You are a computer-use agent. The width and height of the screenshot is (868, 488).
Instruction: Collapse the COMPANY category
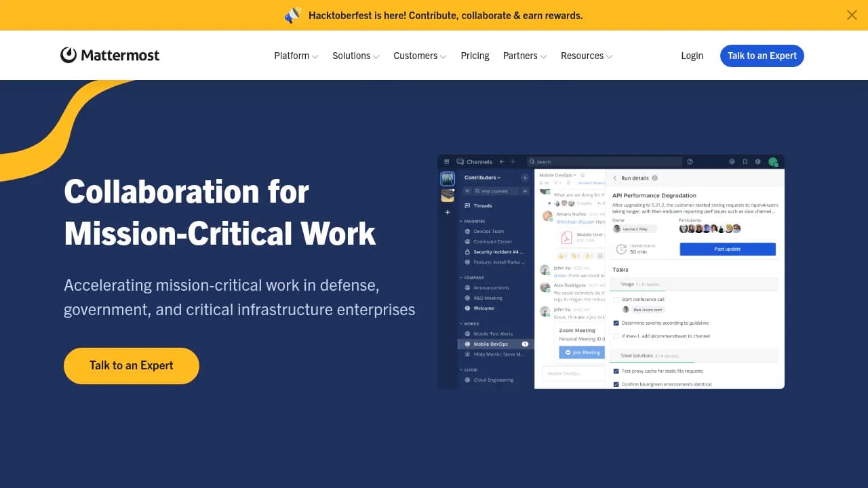click(471, 277)
